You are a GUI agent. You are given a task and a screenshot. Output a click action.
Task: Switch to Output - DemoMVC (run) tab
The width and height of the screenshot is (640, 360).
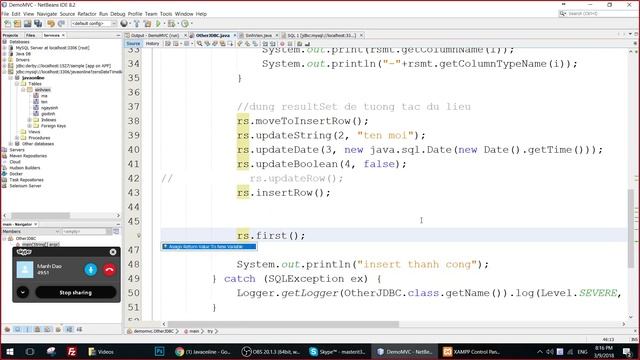click(x=156, y=36)
